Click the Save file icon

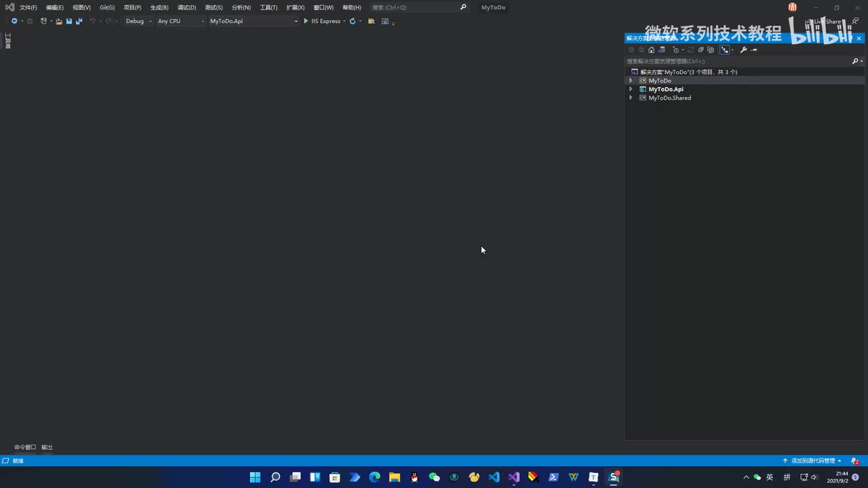click(x=69, y=21)
